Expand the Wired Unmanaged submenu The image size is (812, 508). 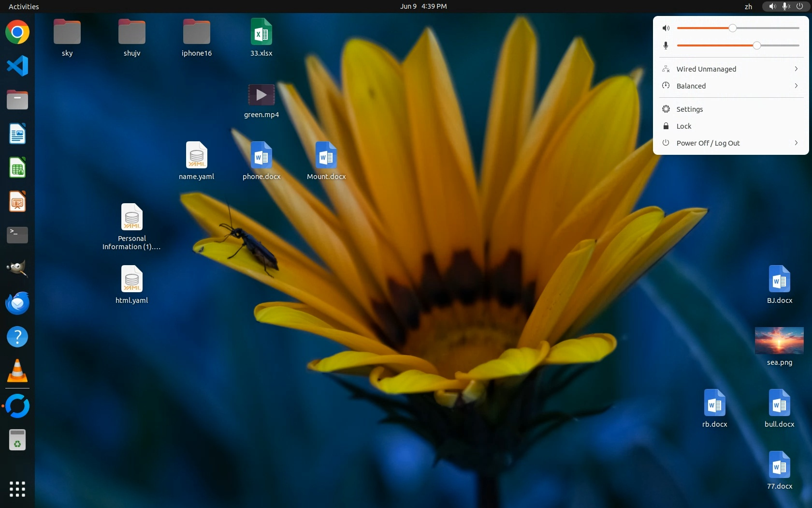pyautogui.click(x=730, y=69)
